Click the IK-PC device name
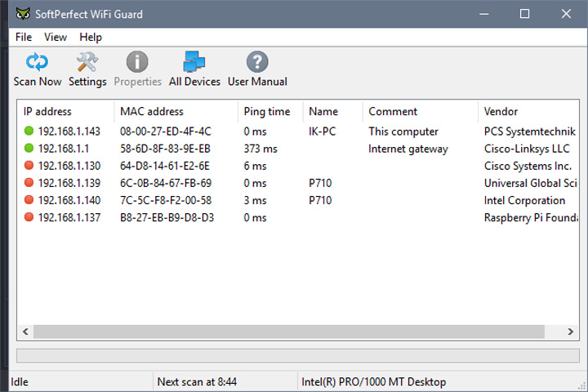Viewport: 588px width, 392px height. [x=322, y=131]
